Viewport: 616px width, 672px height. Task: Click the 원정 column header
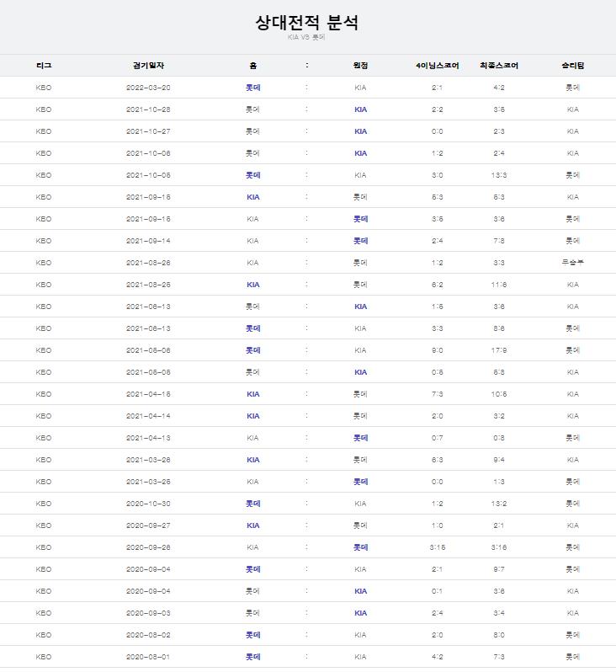pyautogui.click(x=360, y=66)
